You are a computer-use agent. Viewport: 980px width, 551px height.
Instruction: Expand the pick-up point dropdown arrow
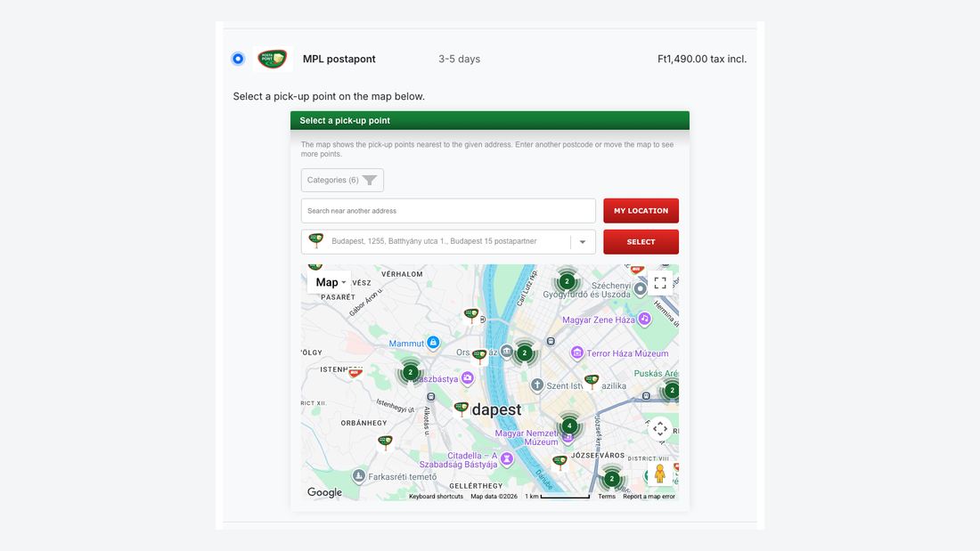click(x=583, y=242)
